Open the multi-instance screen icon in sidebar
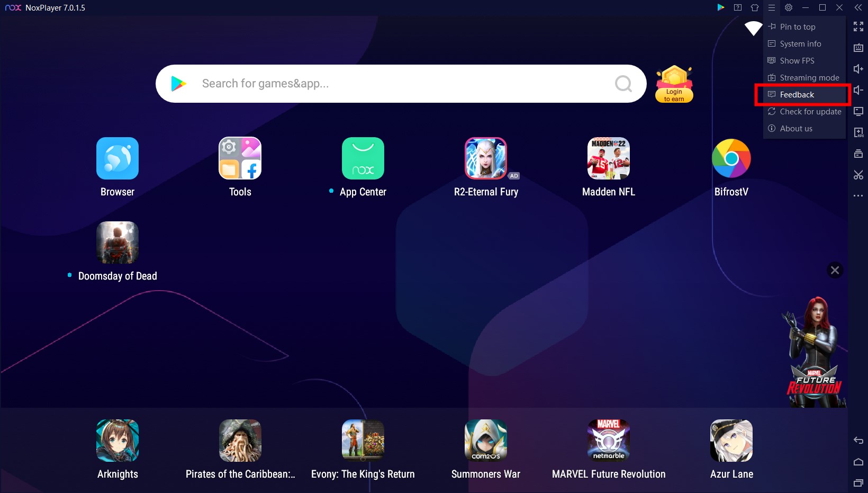This screenshot has height=493, width=868. pyautogui.click(x=858, y=111)
